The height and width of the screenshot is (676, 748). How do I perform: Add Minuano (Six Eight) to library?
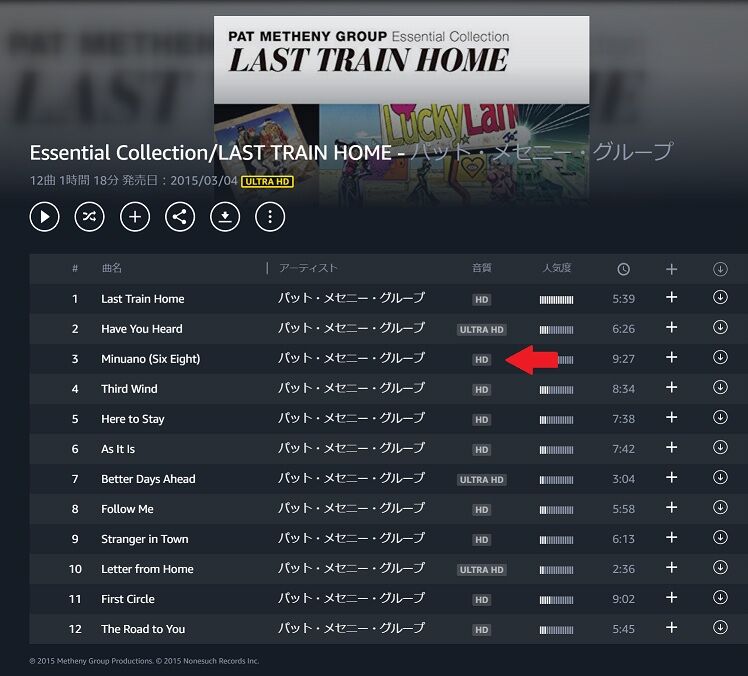tap(671, 357)
